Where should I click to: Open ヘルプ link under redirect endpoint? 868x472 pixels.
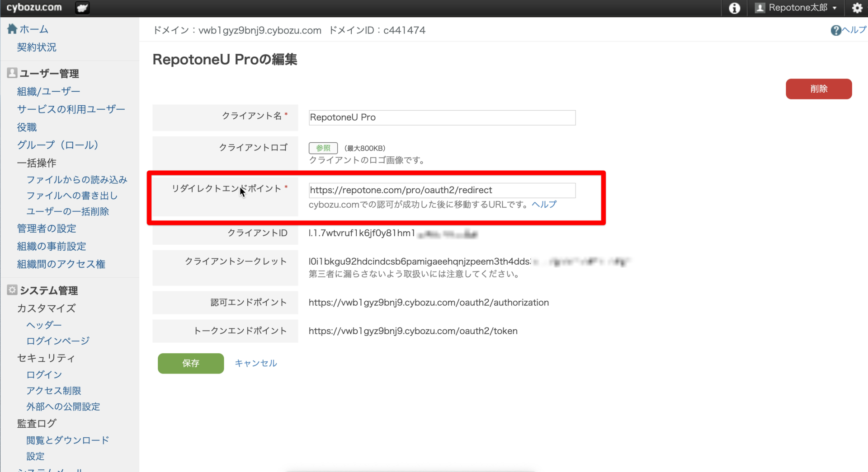(544, 204)
